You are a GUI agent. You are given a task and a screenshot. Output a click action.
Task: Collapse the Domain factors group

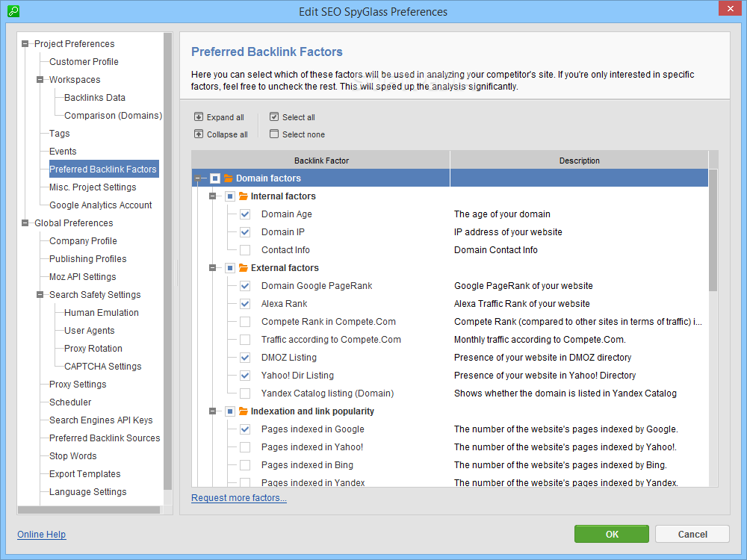pyautogui.click(x=198, y=178)
